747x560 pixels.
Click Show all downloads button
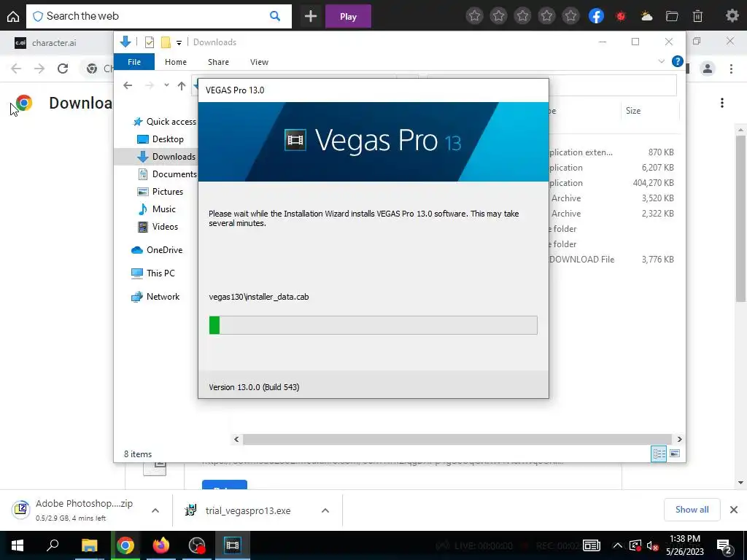pyautogui.click(x=692, y=510)
